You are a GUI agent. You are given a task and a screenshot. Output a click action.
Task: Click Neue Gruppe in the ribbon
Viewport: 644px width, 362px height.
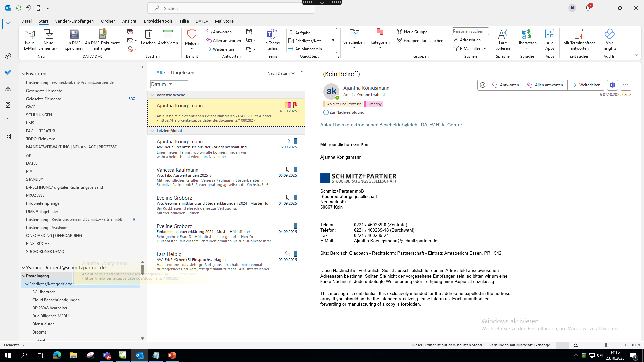pyautogui.click(x=412, y=32)
